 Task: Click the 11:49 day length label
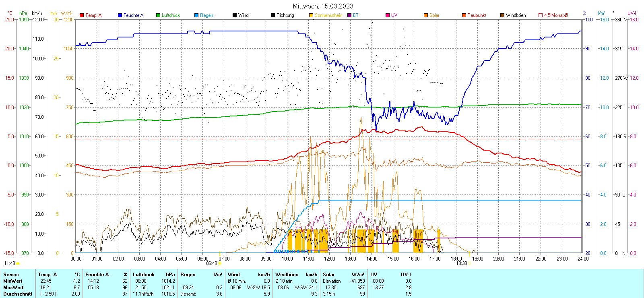[10, 263]
